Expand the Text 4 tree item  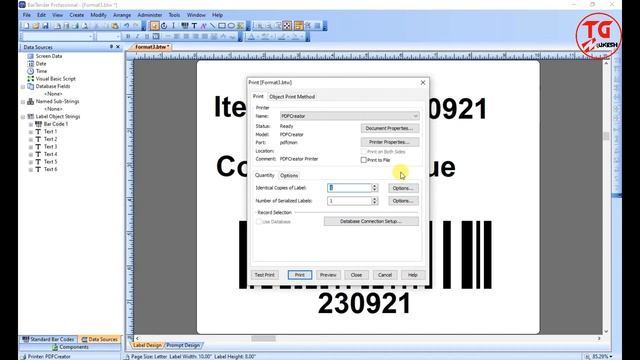pos(31,154)
